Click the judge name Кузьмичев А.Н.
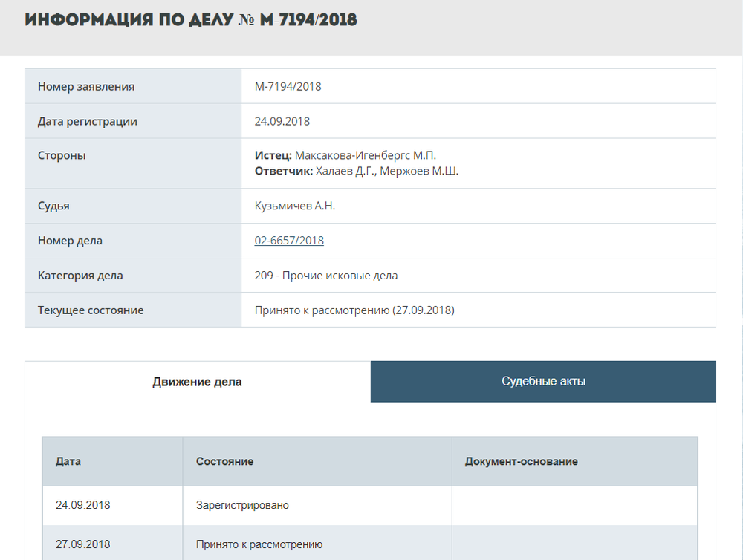The image size is (743, 560). click(295, 206)
